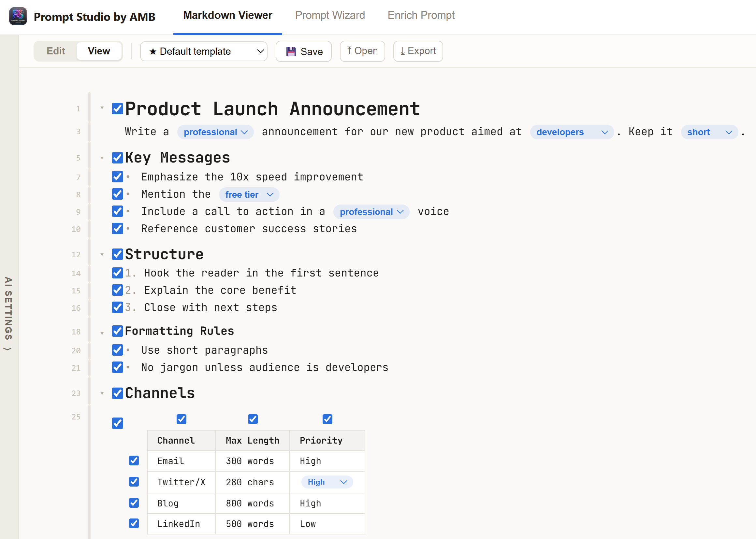Click the 500 words cell
The height and width of the screenshot is (539, 756).
253,524
